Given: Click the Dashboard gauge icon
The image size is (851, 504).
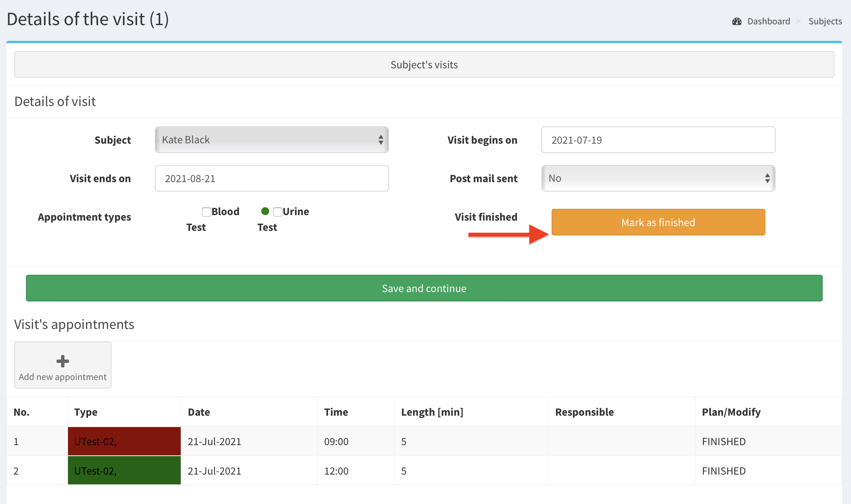Looking at the screenshot, I should pos(737,22).
